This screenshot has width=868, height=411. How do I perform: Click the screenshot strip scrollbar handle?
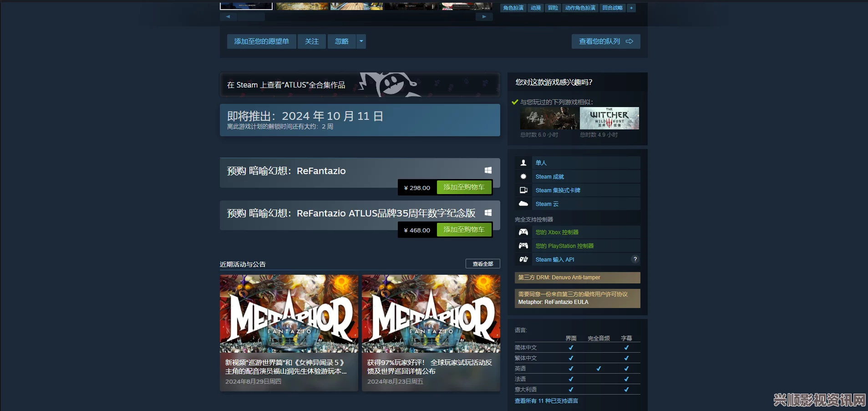[251, 17]
